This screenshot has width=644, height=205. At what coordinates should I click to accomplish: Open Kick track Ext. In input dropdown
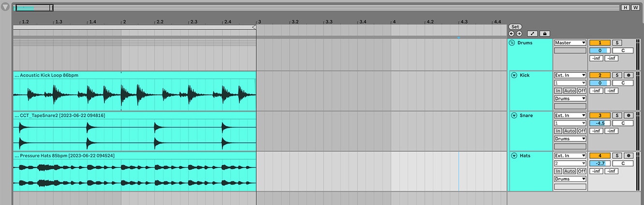click(571, 75)
